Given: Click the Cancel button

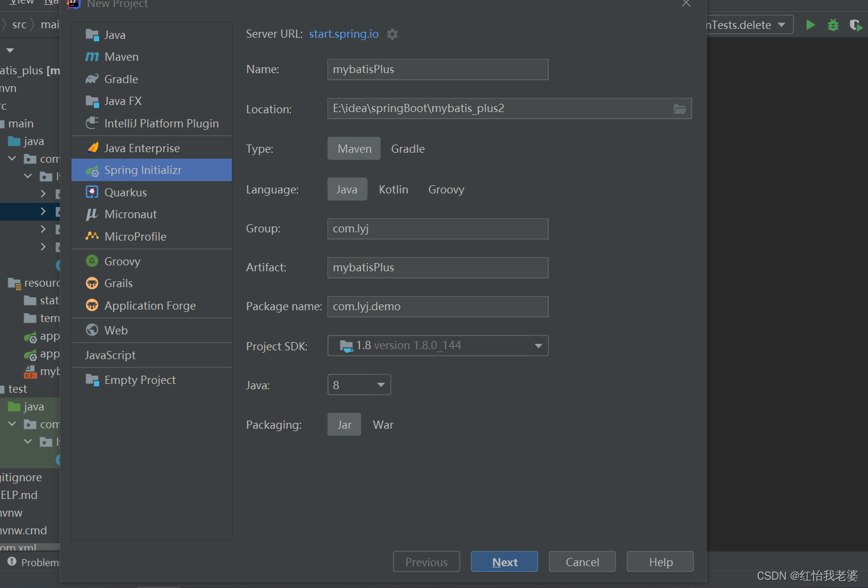Looking at the screenshot, I should (582, 561).
